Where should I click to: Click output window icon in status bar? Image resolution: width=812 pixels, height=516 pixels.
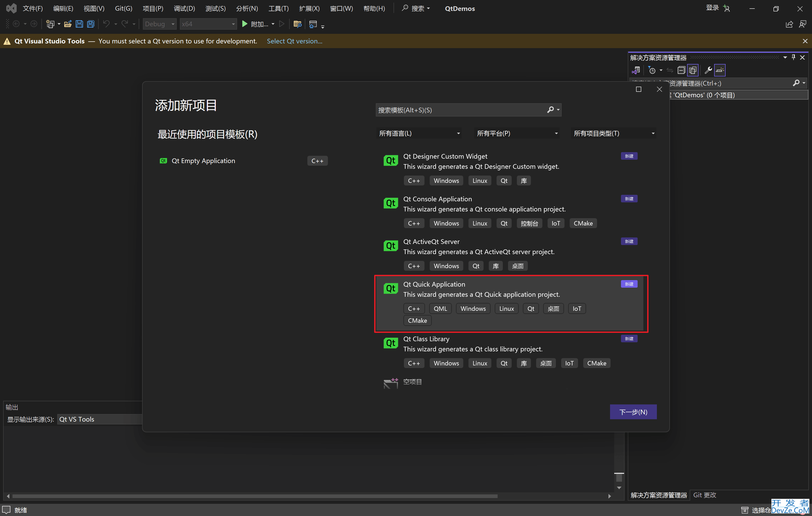[x=7, y=509]
